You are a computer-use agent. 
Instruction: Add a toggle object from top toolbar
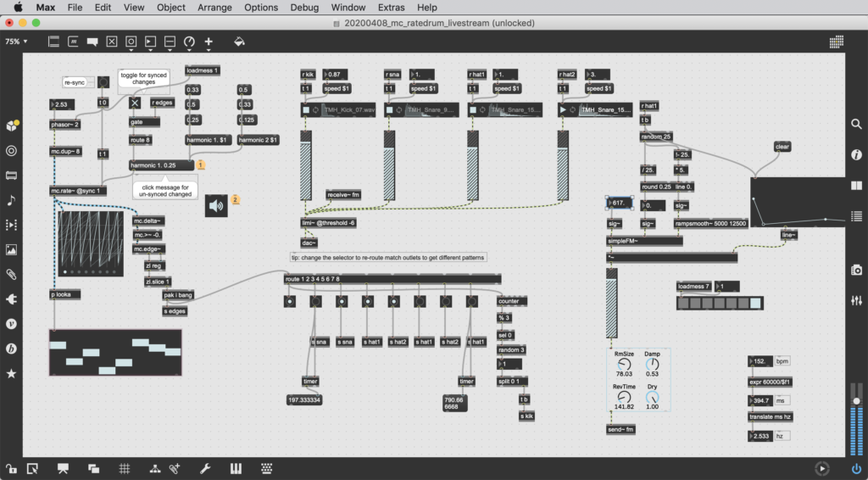112,42
